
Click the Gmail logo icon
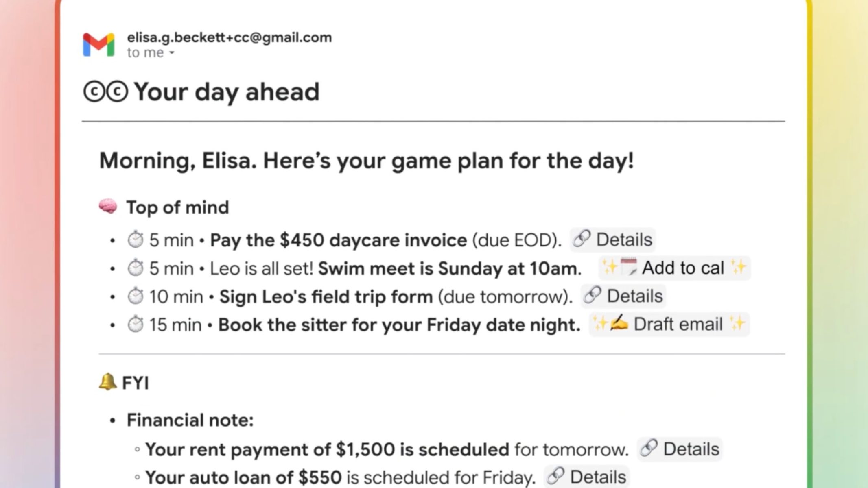pos(98,44)
